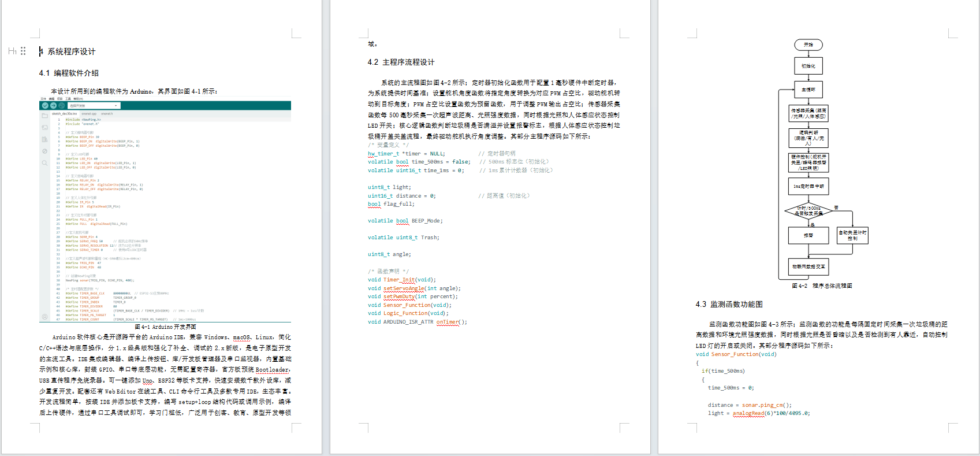
Task: Click the Arduino IDE screenshot figure
Action: tap(165, 209)
